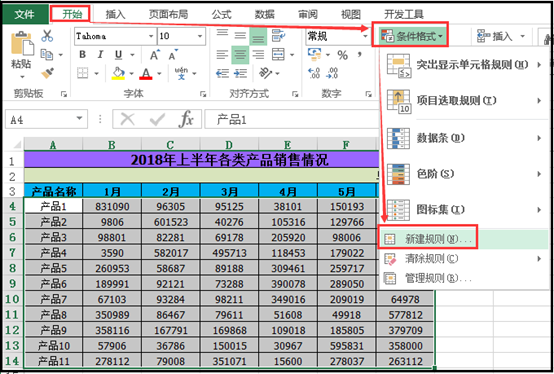554x374 pixels.
Task: Toggle Underline formatting
Action: coord(118,55)
